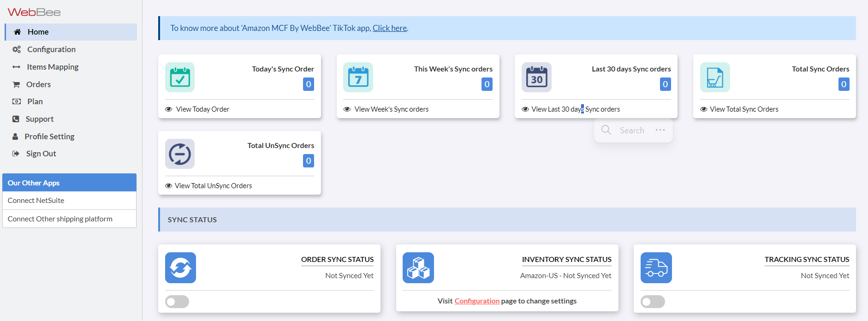This screenshot has height=321, width=868.
Task: Select Connect NetSuite under Our Other Apps
Action: 36,201
